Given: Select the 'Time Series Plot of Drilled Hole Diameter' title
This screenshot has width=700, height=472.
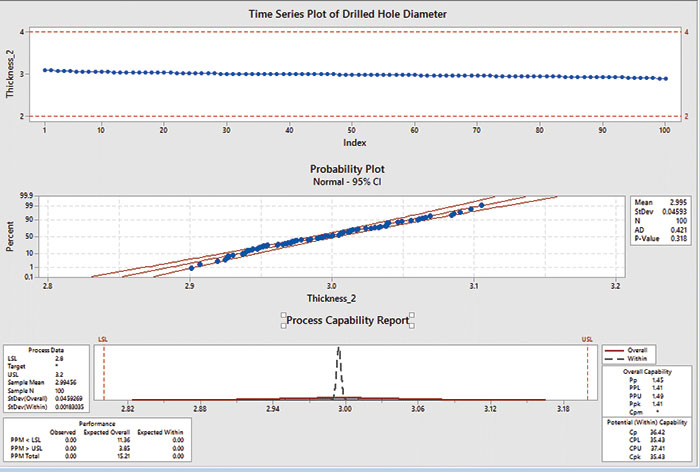Looking at the screenshot, I should 347,14.
